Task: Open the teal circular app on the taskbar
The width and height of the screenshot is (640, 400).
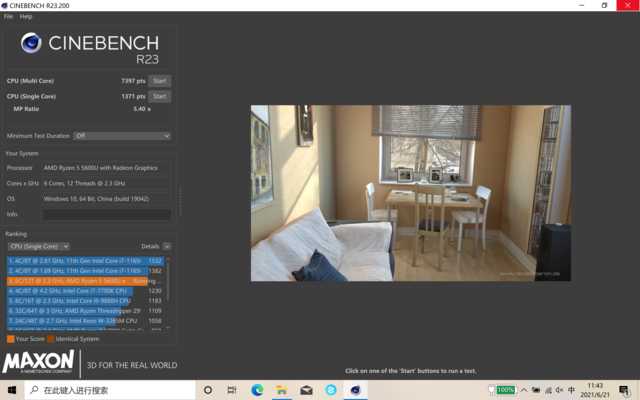Action: point(331,390)
